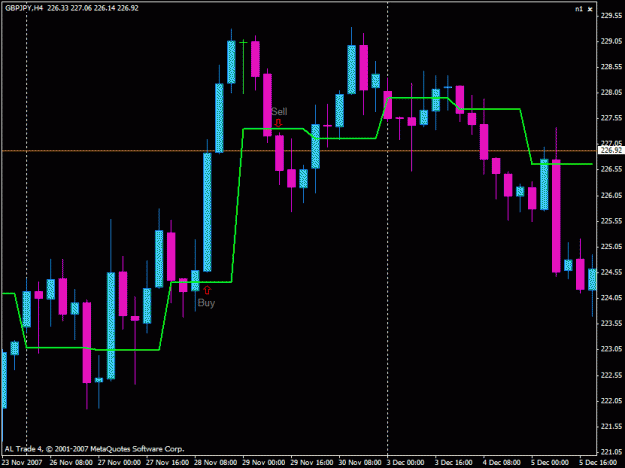Click the 4 Dec 08:00 time label
This screenshot has width=625, height=468.
tap(502, 462)
